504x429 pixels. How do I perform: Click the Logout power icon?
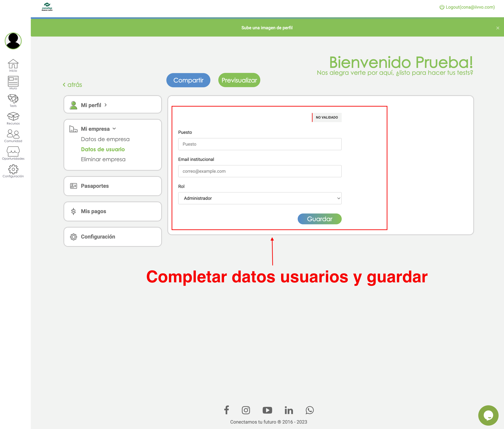click(x=442, y=7)
